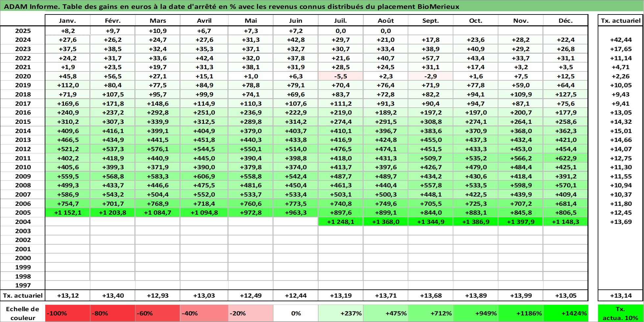
Task: Click the actuarial rate +15,01
Action: tap(621, 131)
